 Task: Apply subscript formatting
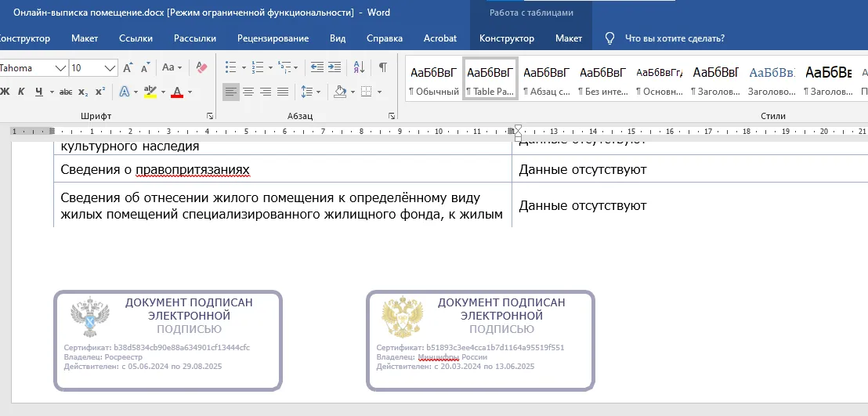tap(83, 92)
